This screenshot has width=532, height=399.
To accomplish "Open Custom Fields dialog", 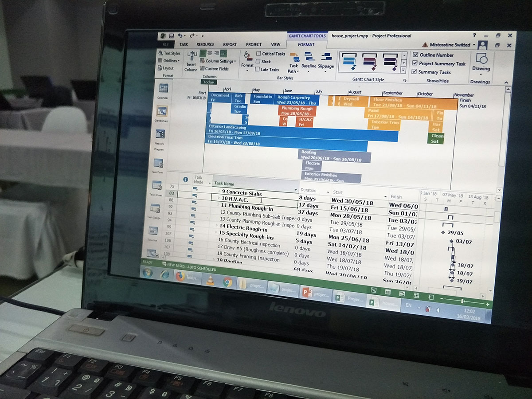I will 214,69.
